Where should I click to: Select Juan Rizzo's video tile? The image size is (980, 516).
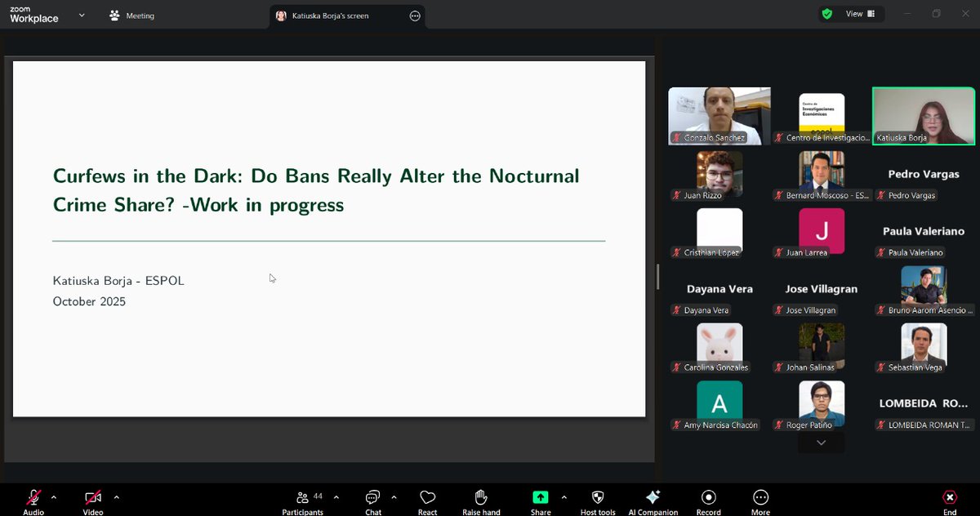click(x=719, y=174)
